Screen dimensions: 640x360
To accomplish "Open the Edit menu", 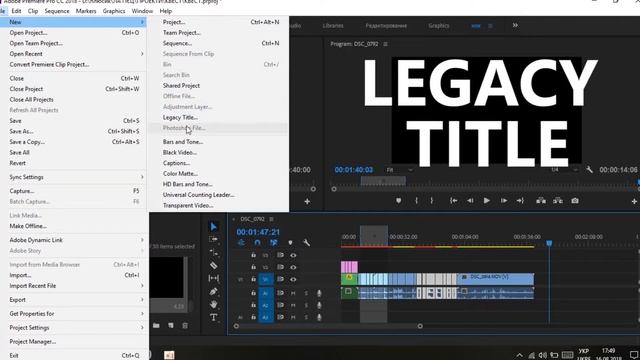I will pyautogui.click(x=16, y=11).
